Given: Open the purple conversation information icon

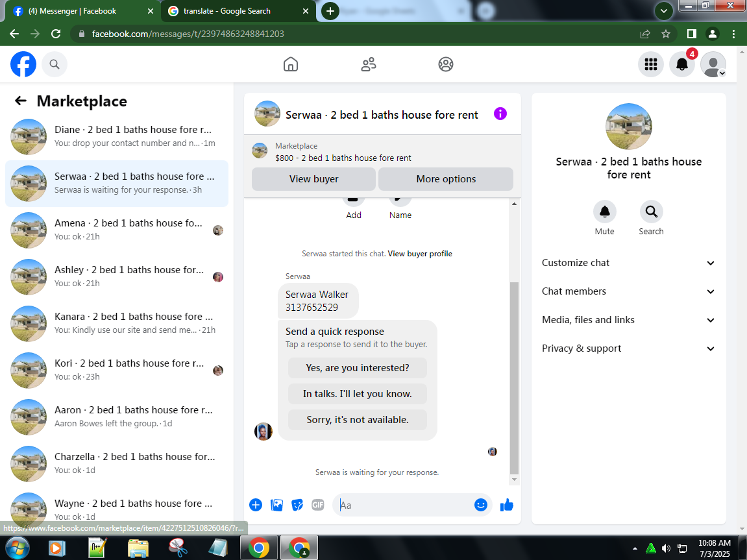Looking at the screenshot, I should 500,114.
